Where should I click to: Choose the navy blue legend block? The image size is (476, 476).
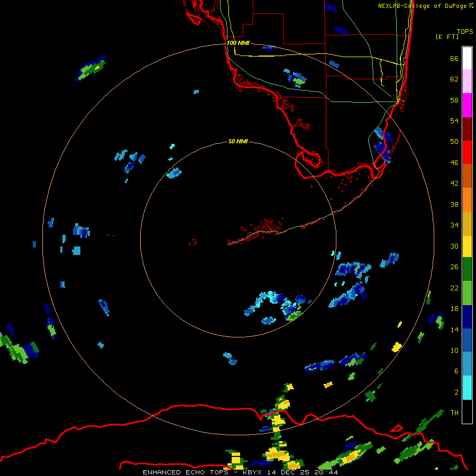[467, 317]
